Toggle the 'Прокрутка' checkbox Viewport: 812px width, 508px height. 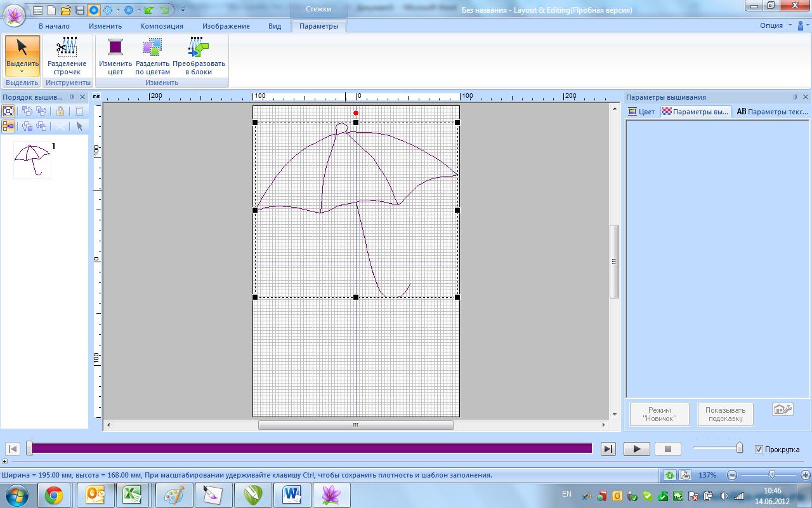click(759, 450)
